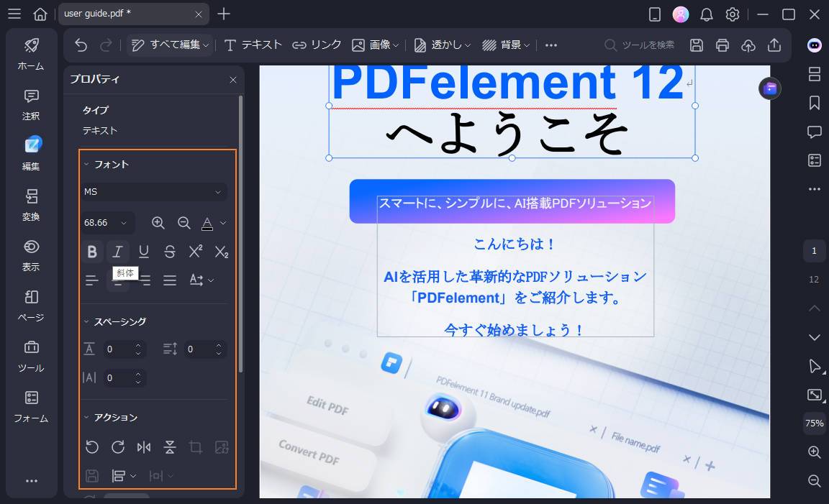The image size is (829, 504).
Task: Open the 注釈 annotation panel
Action: point(30,104)
